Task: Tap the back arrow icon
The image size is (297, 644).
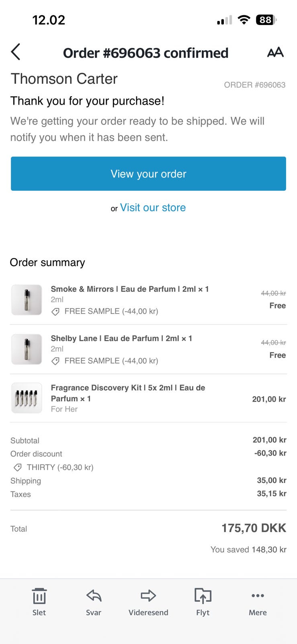Action: tap(16, 52)
